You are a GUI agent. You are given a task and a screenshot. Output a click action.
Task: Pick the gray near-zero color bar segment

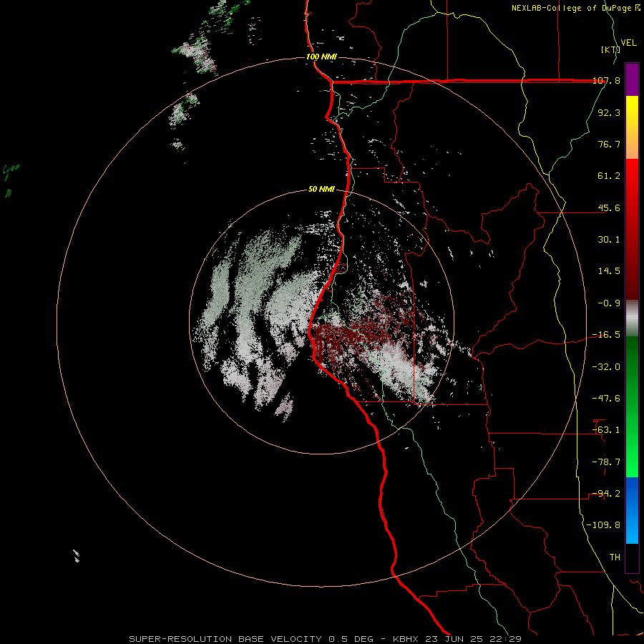tap(632, 318)
